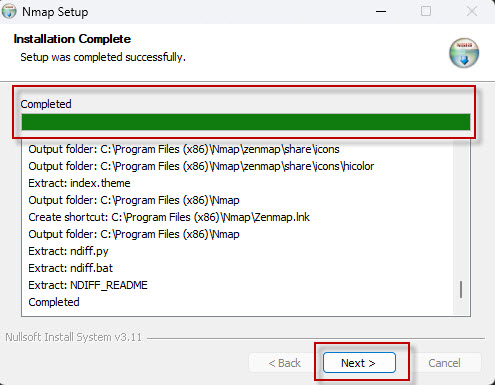This screenshot has width=495, height=385.
Task: Click the Next > button
Action: (359, 363)
